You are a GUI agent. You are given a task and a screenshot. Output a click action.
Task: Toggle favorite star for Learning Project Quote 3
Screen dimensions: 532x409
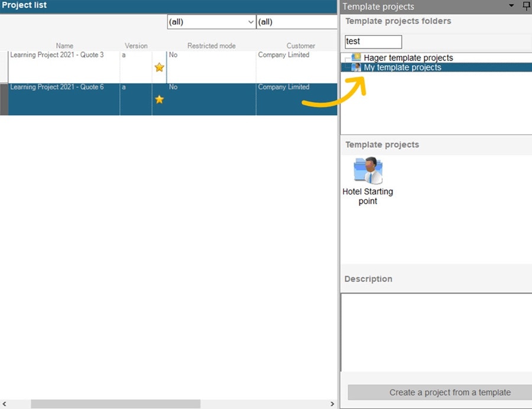click(159, 67)
